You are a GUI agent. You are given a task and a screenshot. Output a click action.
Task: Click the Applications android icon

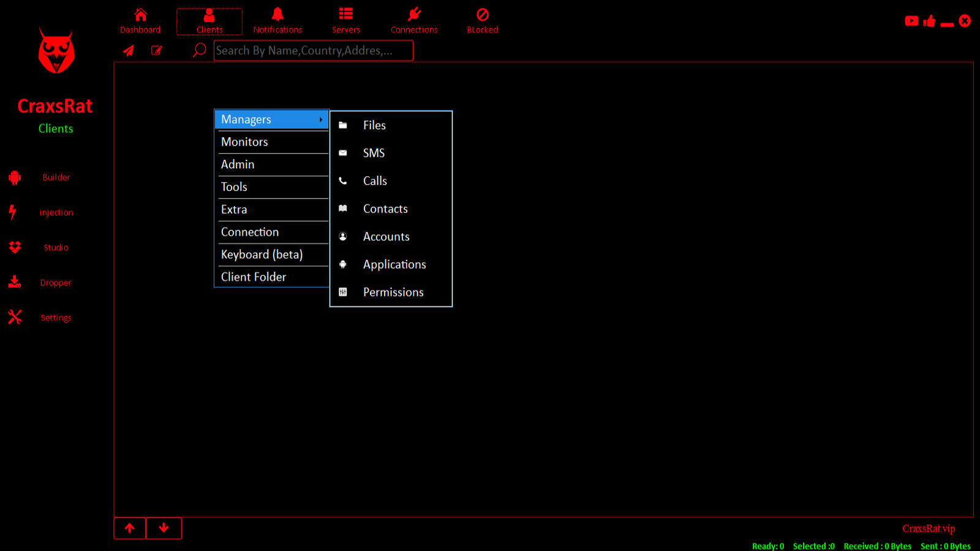(x=343, y=264)
